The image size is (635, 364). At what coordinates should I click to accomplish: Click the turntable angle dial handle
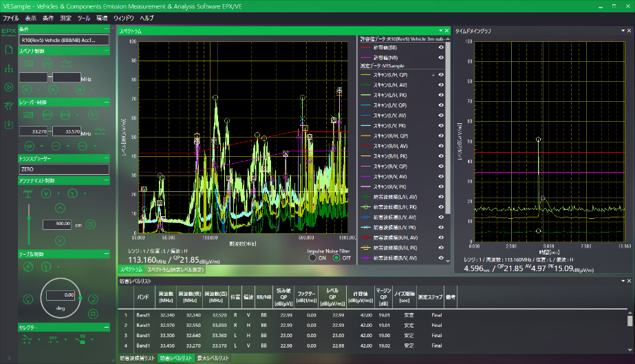(80, 298)
